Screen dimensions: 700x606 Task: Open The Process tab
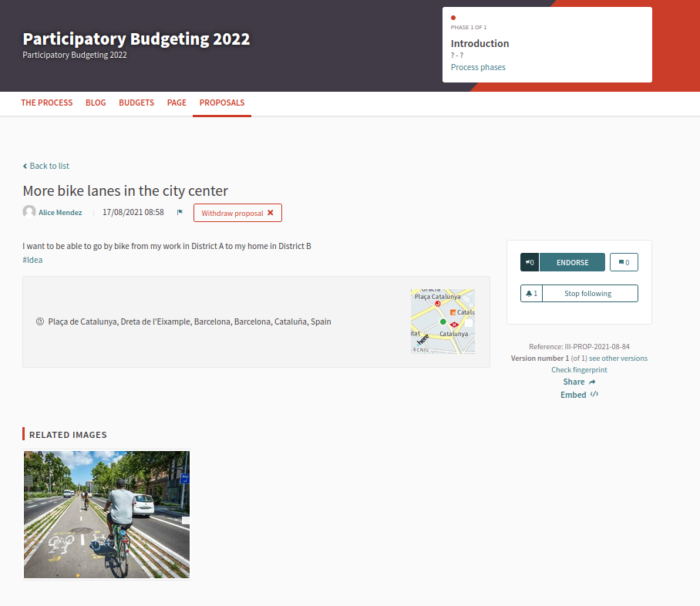pyautogui.click(x=47, y=103)
